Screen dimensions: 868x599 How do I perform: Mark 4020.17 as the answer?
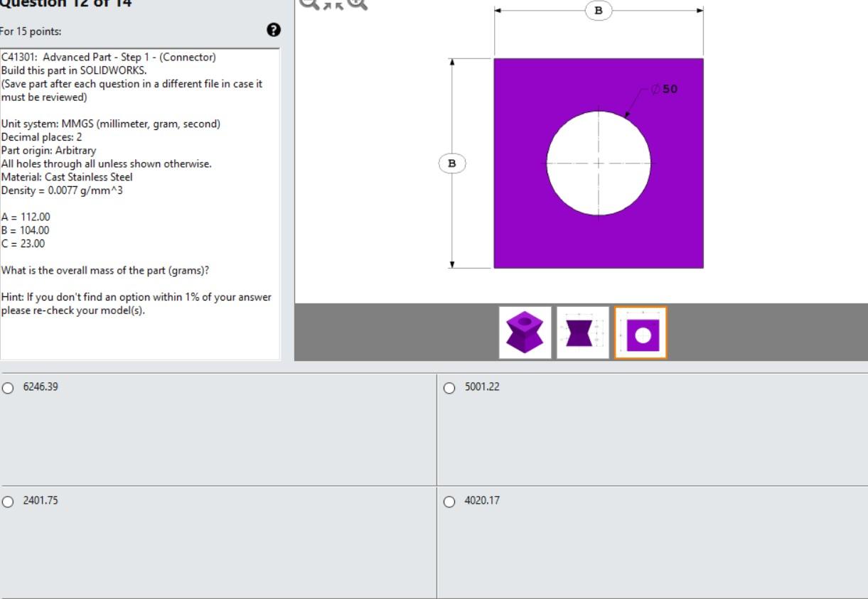coord(449,502)
